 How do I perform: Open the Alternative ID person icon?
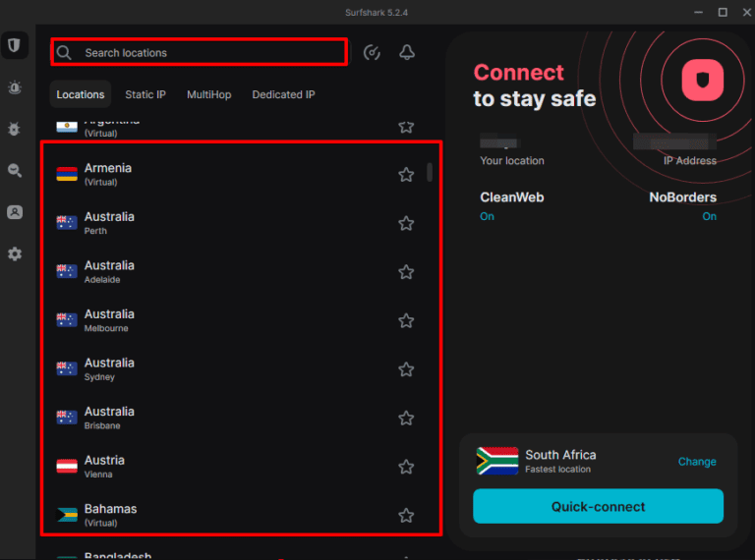point(15,212)
